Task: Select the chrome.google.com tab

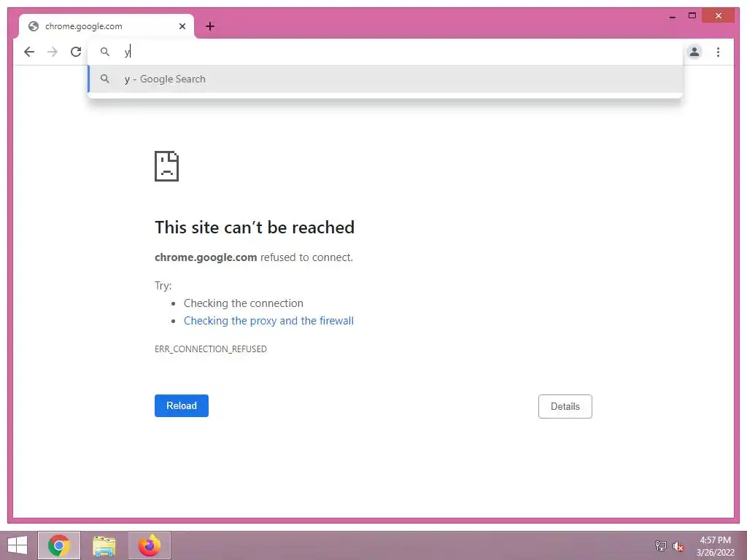Action: pyautogui.click(x=107, y=26)
